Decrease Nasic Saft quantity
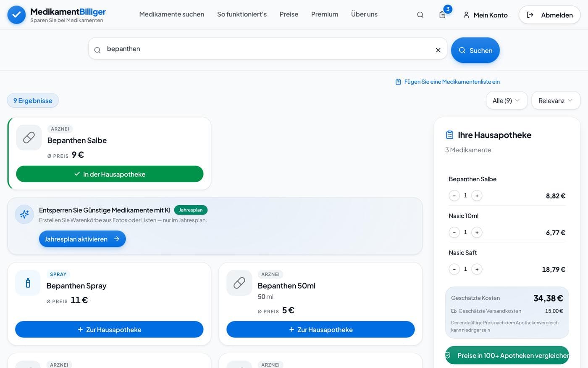 (x=454, y=269)
